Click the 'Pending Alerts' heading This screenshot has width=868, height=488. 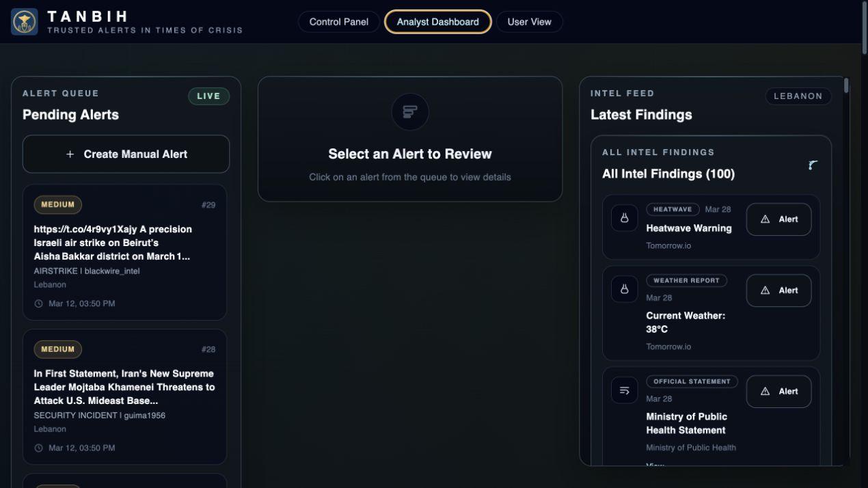(70, 115)
